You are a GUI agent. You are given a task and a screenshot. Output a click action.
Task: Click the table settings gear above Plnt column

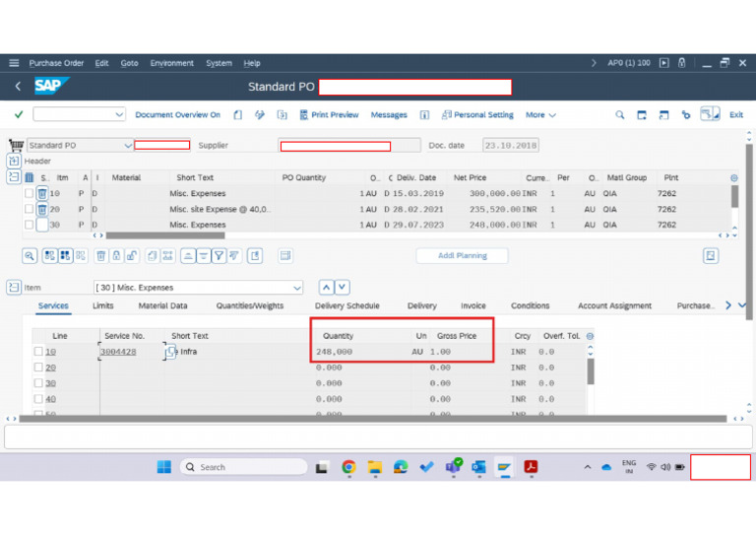(733, 177)
